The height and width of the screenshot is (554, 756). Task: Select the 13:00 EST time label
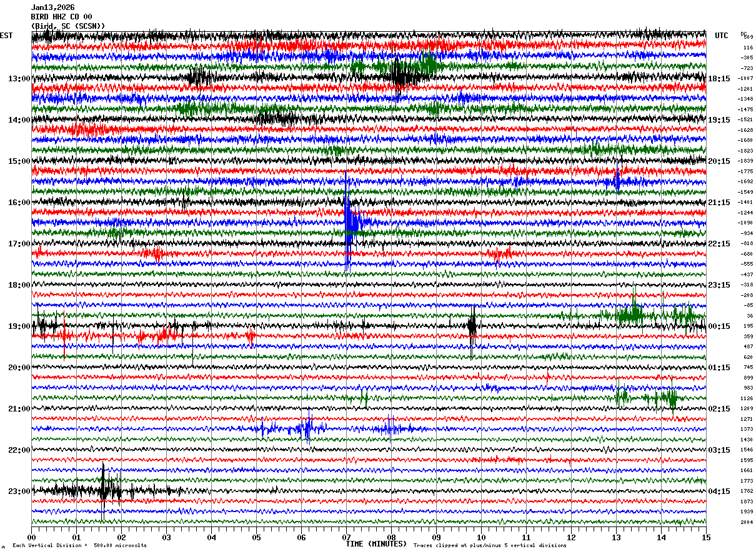pos(19,79)
